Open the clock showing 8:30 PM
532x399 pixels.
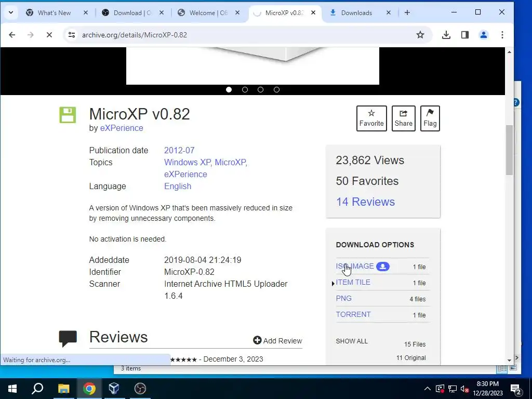click(487, 389)
